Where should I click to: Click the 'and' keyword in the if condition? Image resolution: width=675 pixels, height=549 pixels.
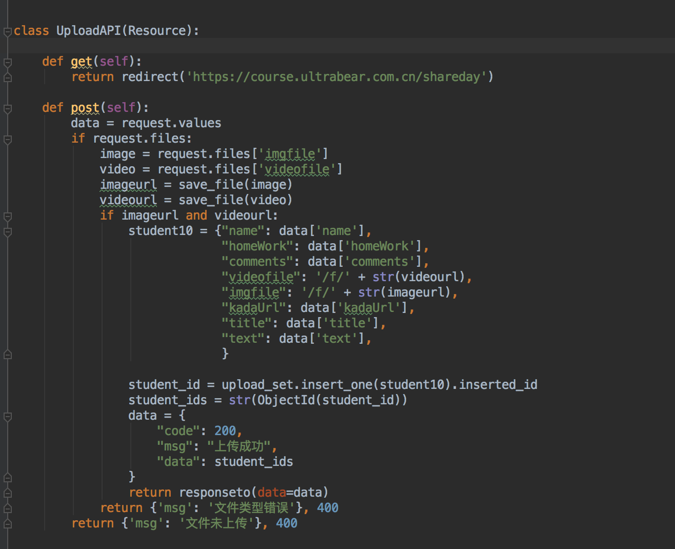[196, 215]
